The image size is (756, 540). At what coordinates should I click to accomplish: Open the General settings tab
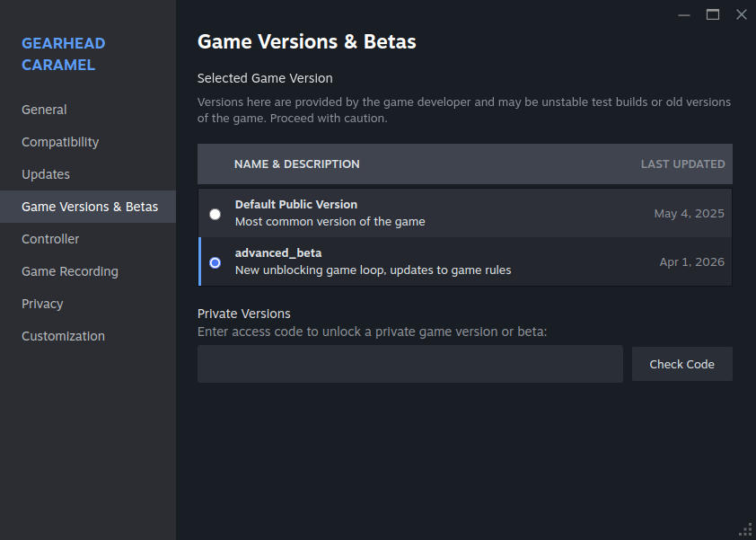(x=44, y=110)
